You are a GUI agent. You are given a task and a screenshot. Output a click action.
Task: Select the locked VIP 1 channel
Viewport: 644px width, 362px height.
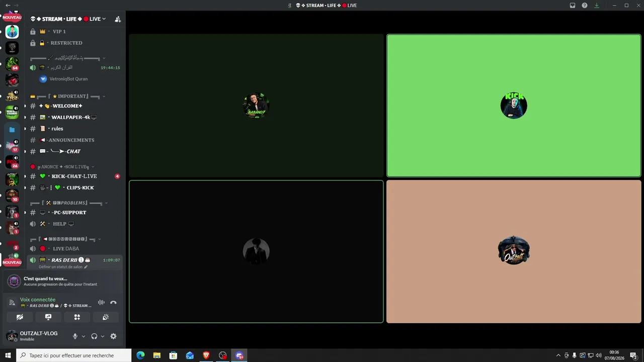[x=74, y=31]
